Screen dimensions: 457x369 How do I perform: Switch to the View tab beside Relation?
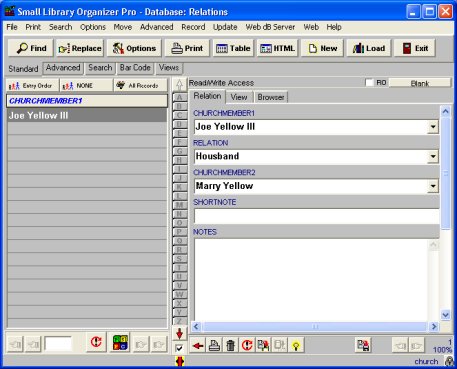[x=239, y=97]
